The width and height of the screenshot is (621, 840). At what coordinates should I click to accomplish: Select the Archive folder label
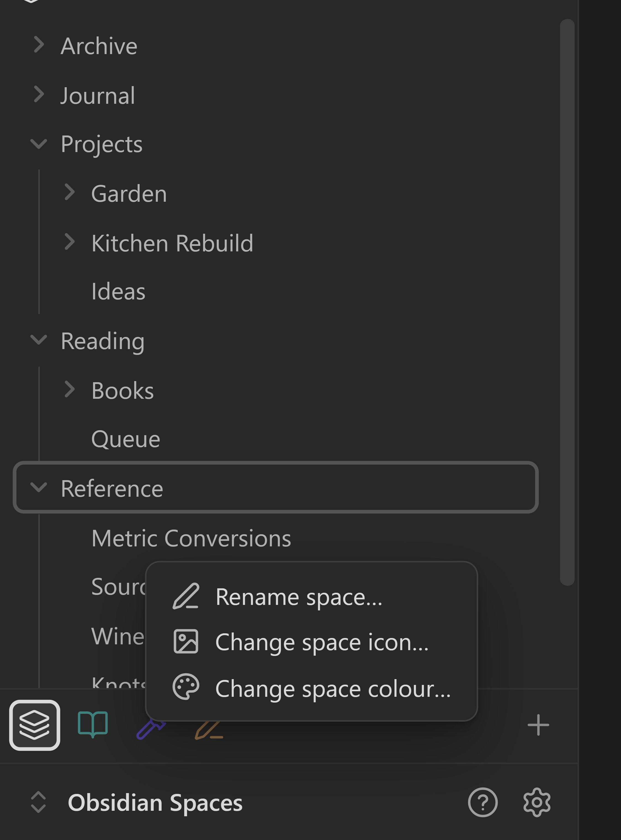[99, 46]
